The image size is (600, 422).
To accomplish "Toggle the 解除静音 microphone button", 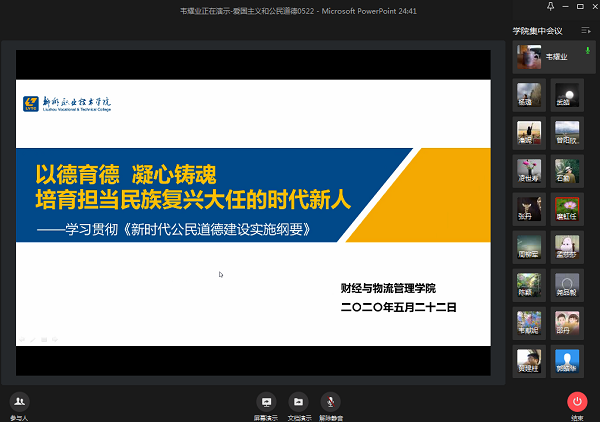I will coord(331,402).
